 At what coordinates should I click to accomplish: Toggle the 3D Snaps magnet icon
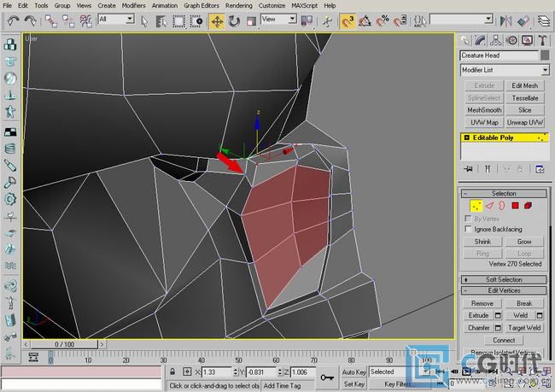pyautogui.click(x=348, y=21)
